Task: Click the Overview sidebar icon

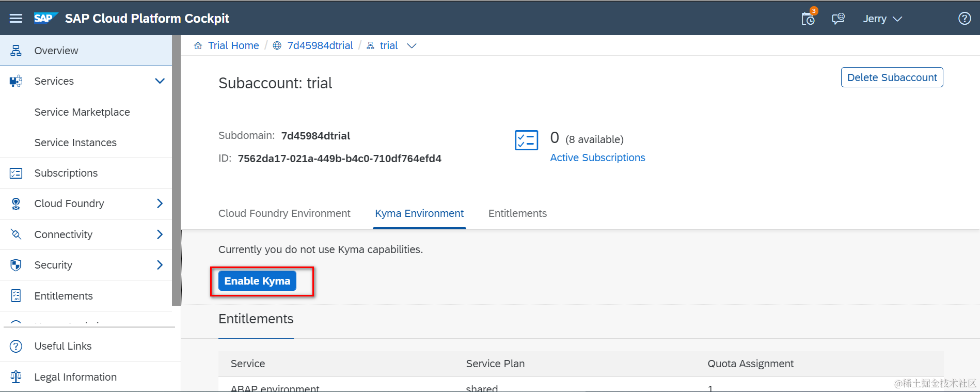Action: point(16,51)
